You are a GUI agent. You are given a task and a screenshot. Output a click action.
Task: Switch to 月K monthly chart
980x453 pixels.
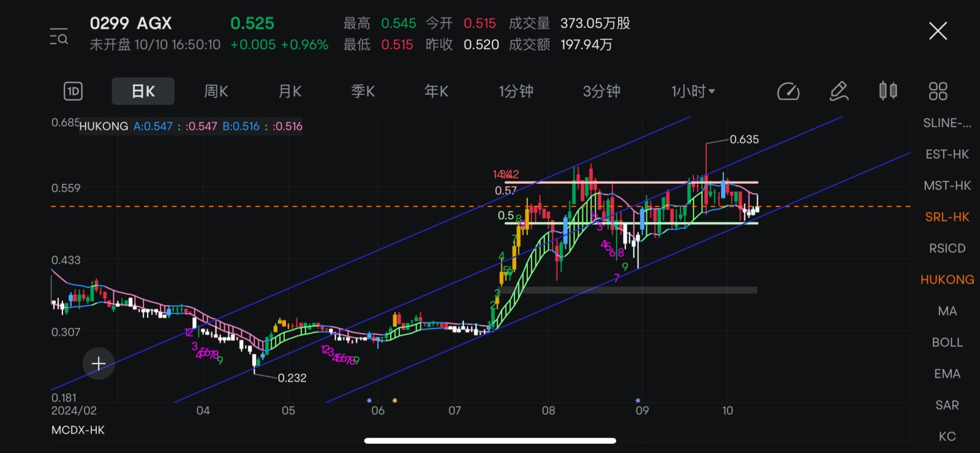point(290,91)
